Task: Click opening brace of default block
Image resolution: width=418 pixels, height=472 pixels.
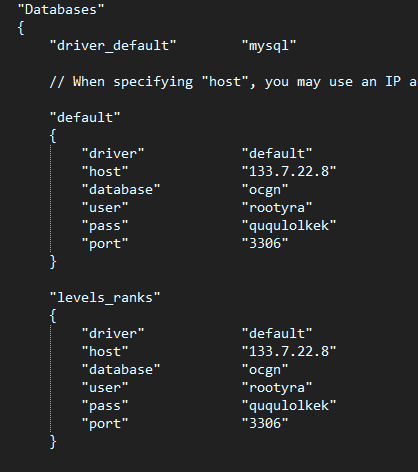Action: click(x=53, y=136)
